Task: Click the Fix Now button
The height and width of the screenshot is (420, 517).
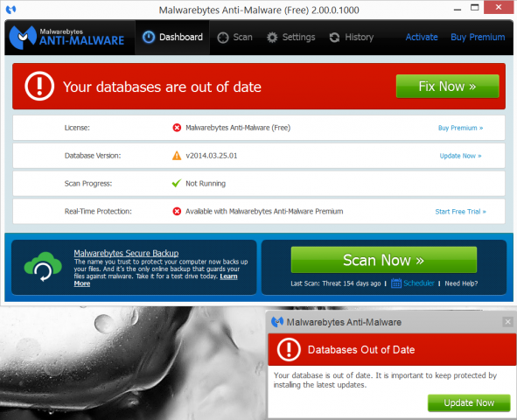Action: (447, 86)
